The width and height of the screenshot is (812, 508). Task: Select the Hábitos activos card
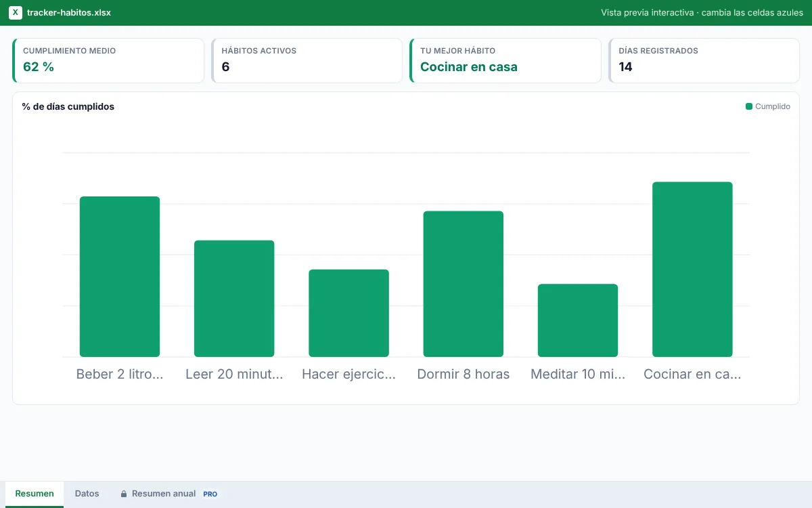pyautogui.click(x=307, y=61)
